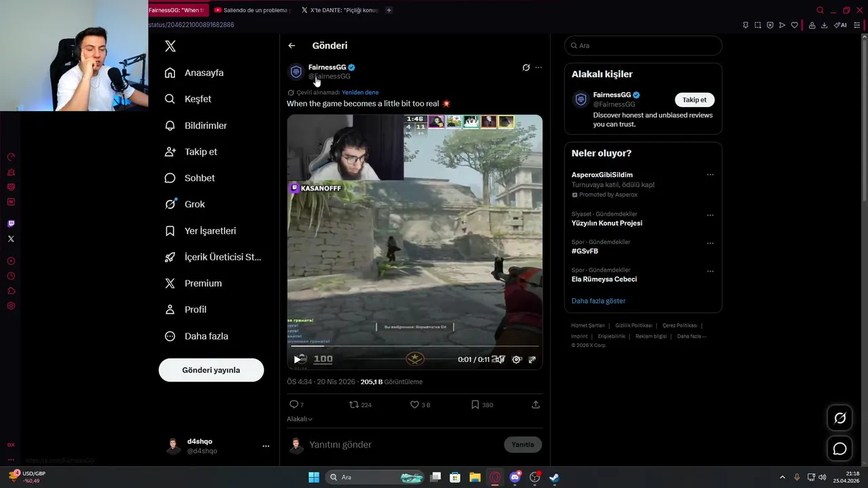Image resolution: width=868 pixels, height=488 pixels.
Task: Click Opera tab search magnifier icon
Action: 820,10
